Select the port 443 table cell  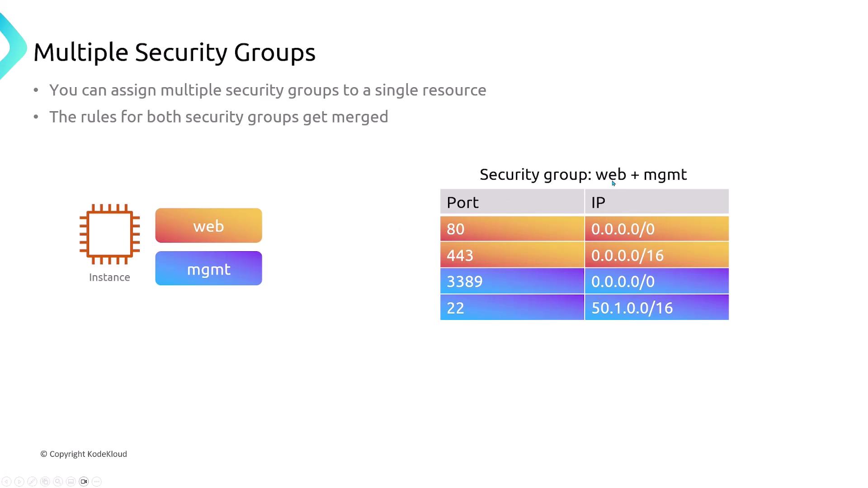512,255
